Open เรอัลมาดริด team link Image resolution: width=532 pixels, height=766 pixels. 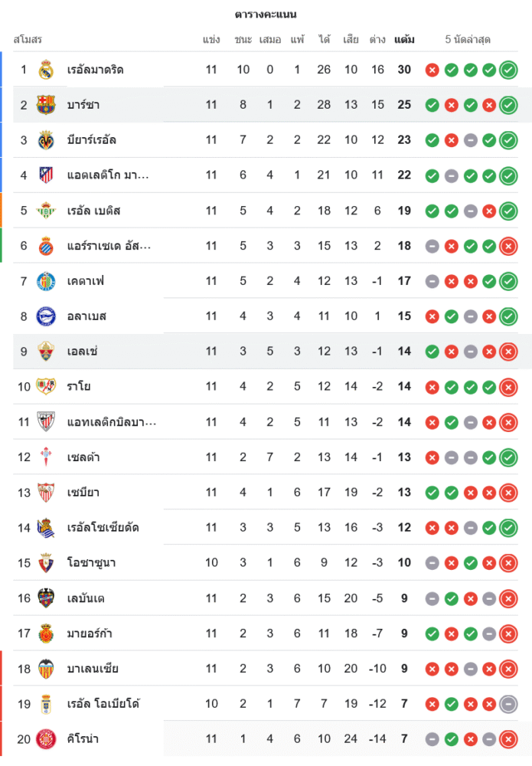coord(95,70)
